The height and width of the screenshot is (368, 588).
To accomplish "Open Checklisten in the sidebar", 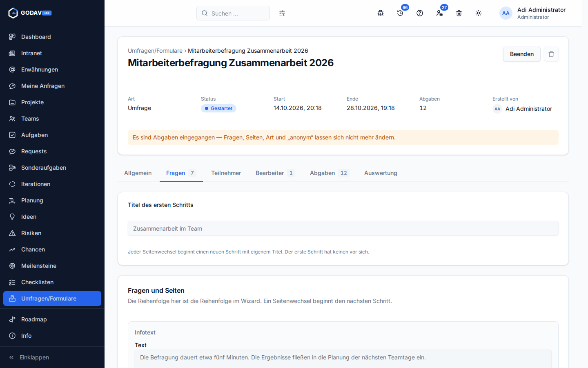I will tap(52, 282).
